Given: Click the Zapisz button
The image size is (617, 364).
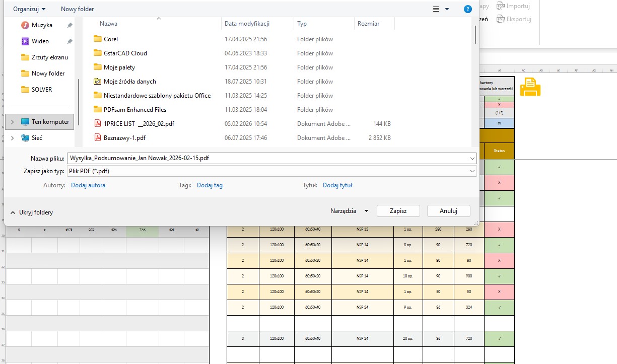Looking at the screenshot, I should click(x=398, y=211).
